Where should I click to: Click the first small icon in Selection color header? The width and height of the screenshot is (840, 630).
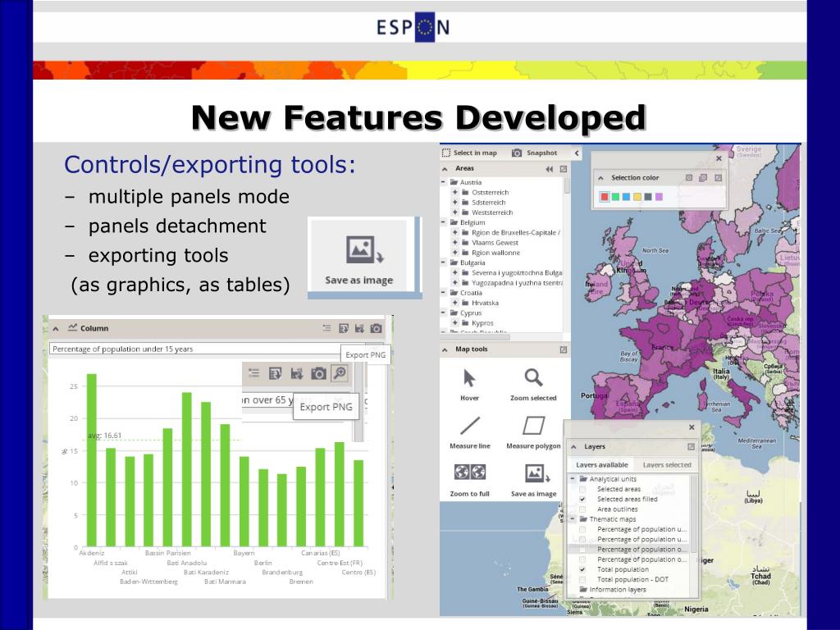[689, 177]
